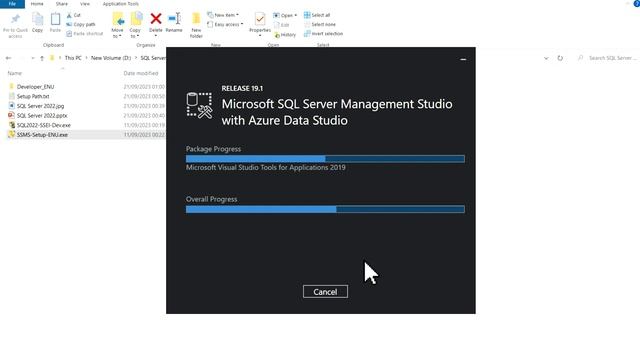The image size is (640, 360).
Task: Open the View ribbon tab
Action: [84, 4]
